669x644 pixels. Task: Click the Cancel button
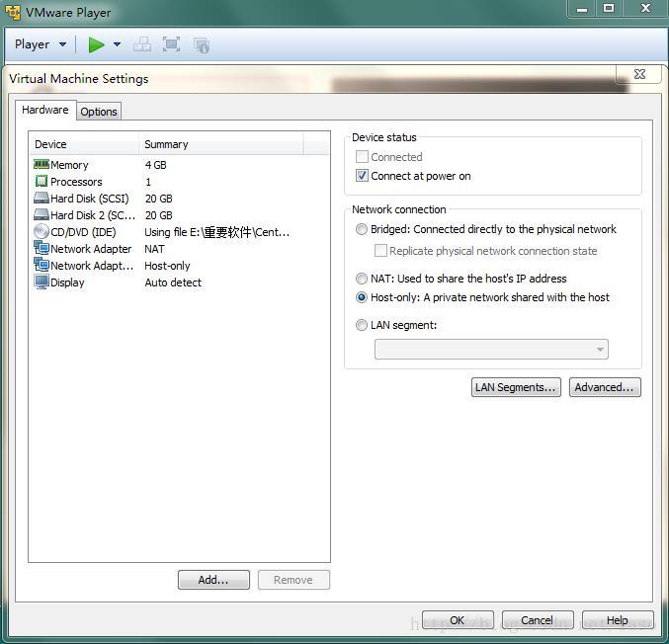click(x=538, y=619)
